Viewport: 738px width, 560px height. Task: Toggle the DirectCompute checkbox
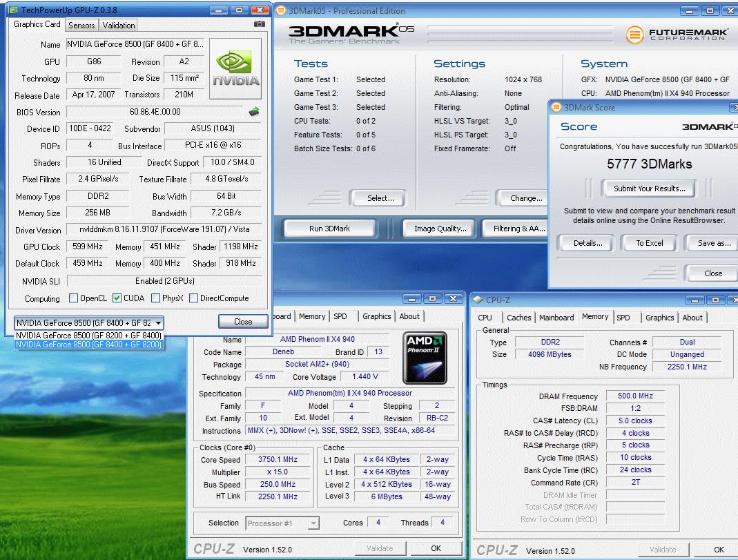(x=193, y=298)
